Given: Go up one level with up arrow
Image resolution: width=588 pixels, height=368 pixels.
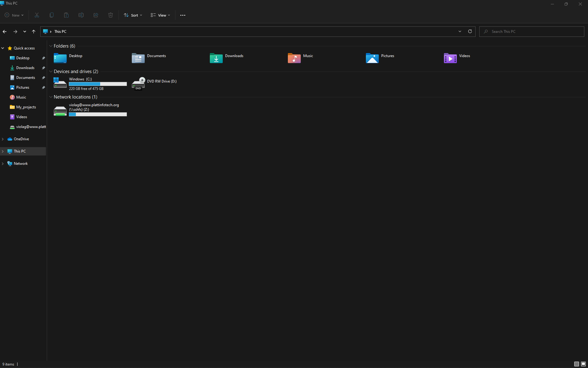Looking at the screenshot, I should [x=34, y=32].
